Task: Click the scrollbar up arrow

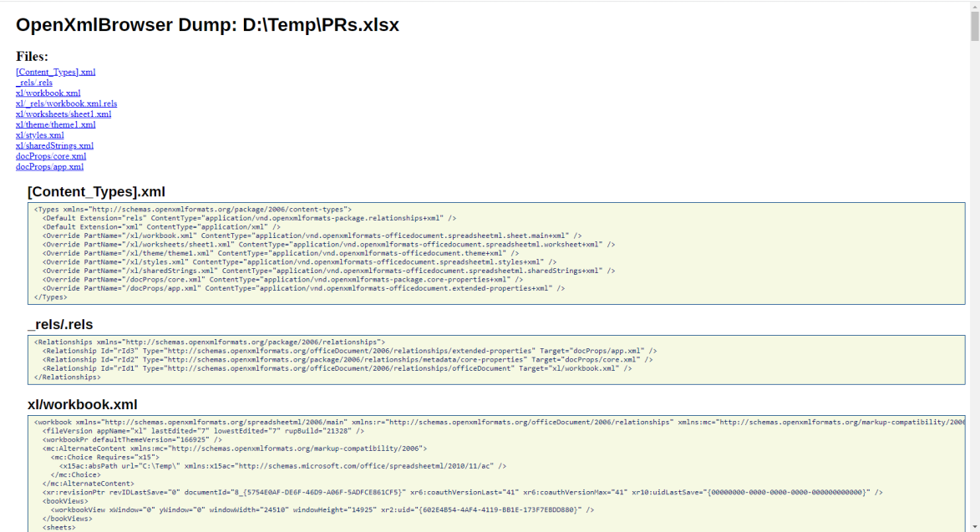Action: [x=973, y=8]
